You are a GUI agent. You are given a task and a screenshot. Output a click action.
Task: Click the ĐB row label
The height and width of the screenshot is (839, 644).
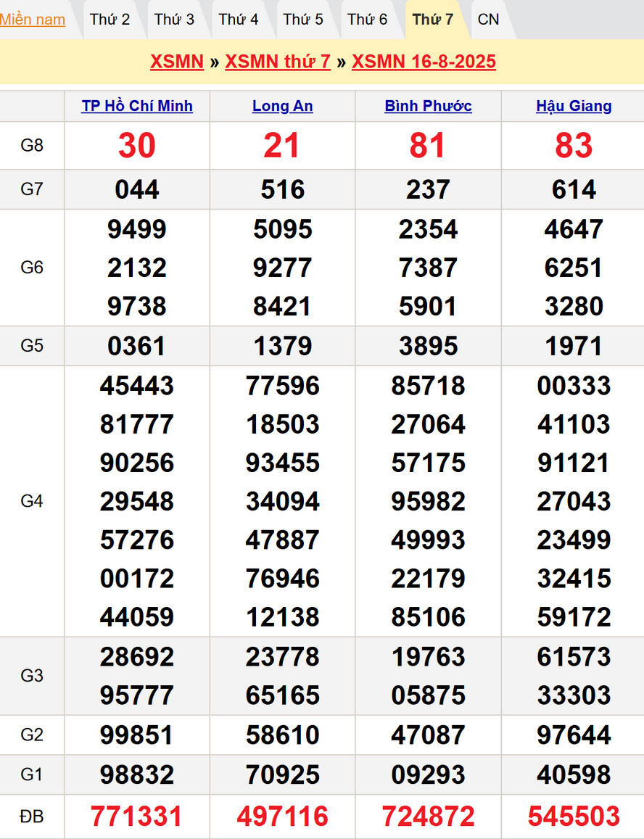point(32,817)
